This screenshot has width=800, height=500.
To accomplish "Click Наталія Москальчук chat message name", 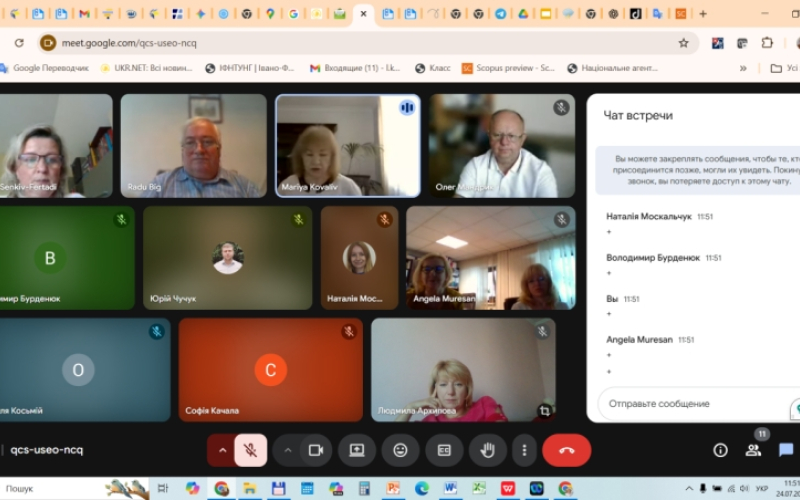I will pos(648,216).
